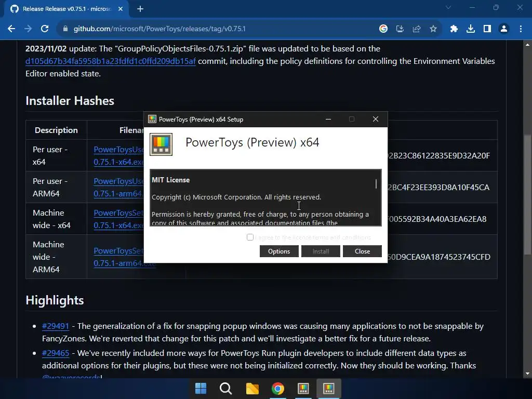Click the Description column header
Image resolution: width=532 pixels, height=399 pixels.
pyautogui.click(x=56, y=130)
